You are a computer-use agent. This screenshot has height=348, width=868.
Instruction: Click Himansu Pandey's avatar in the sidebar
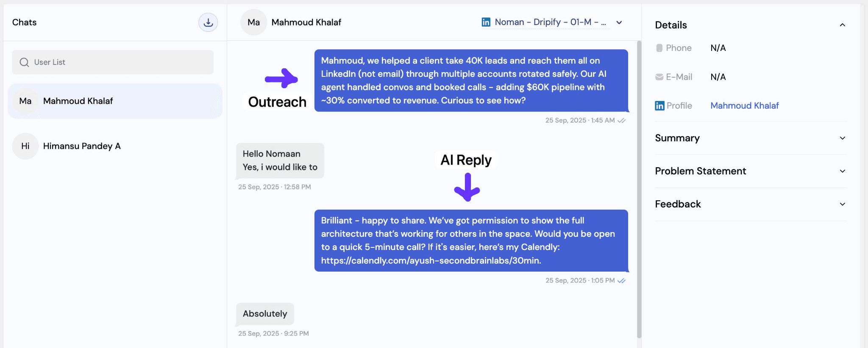(25, 146)
